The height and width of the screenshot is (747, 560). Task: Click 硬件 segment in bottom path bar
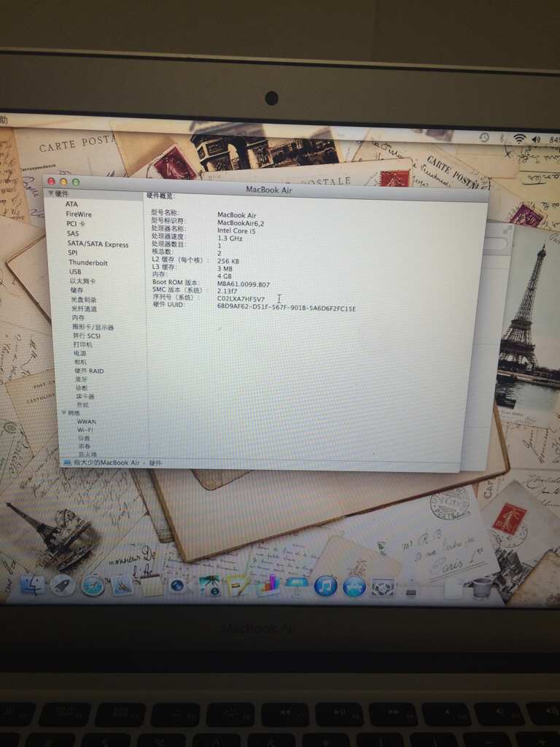tap(155, 463)
